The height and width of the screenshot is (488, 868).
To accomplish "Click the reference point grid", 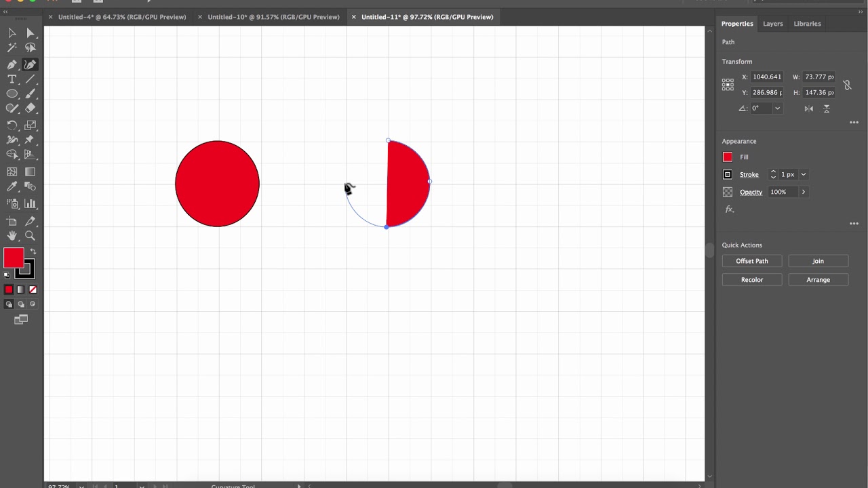I will (728, 85).
